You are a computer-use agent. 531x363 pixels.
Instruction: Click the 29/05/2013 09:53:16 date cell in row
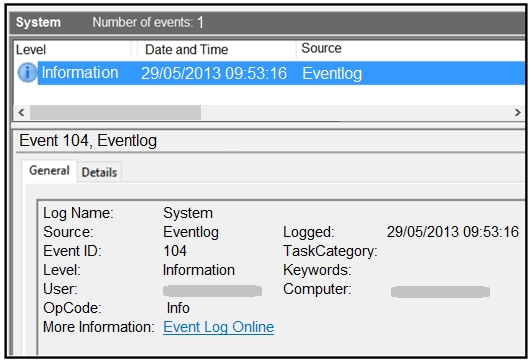(x=214, y=73)
